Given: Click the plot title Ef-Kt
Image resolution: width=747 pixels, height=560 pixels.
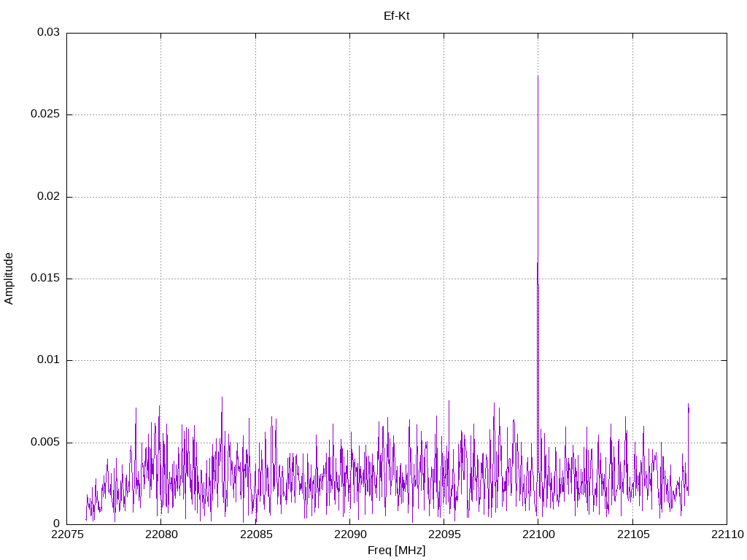Looking at the screenshot, I should pos(396,16).
